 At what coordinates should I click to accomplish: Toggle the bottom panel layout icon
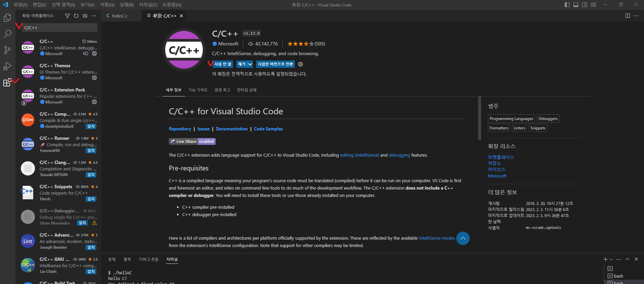[576, 5]
